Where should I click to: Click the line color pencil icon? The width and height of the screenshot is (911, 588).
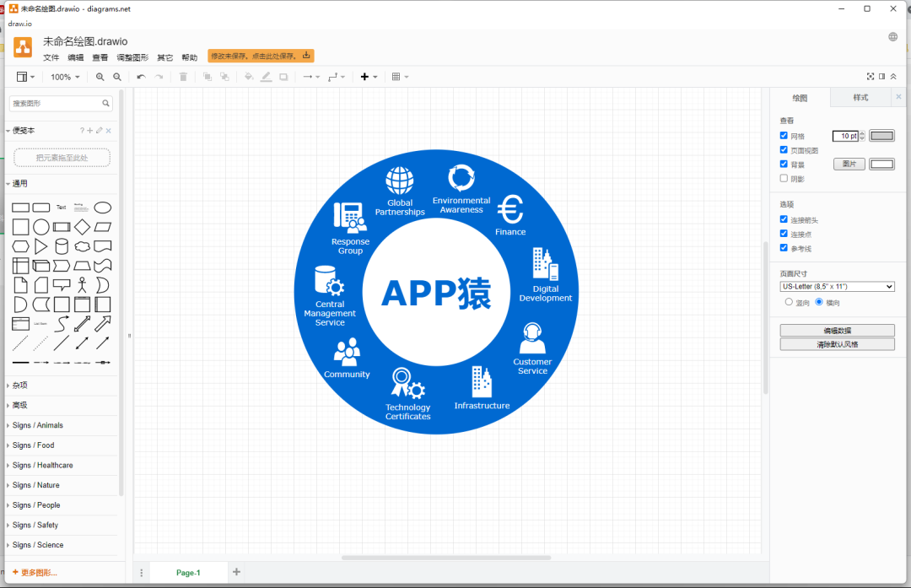point(266,77)
